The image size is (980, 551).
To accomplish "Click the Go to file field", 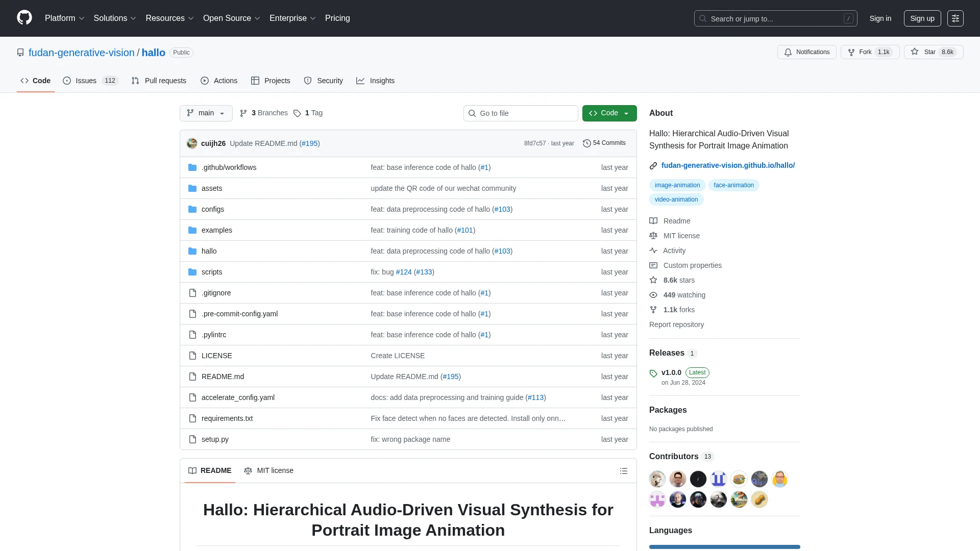I will tap(521, 113).
